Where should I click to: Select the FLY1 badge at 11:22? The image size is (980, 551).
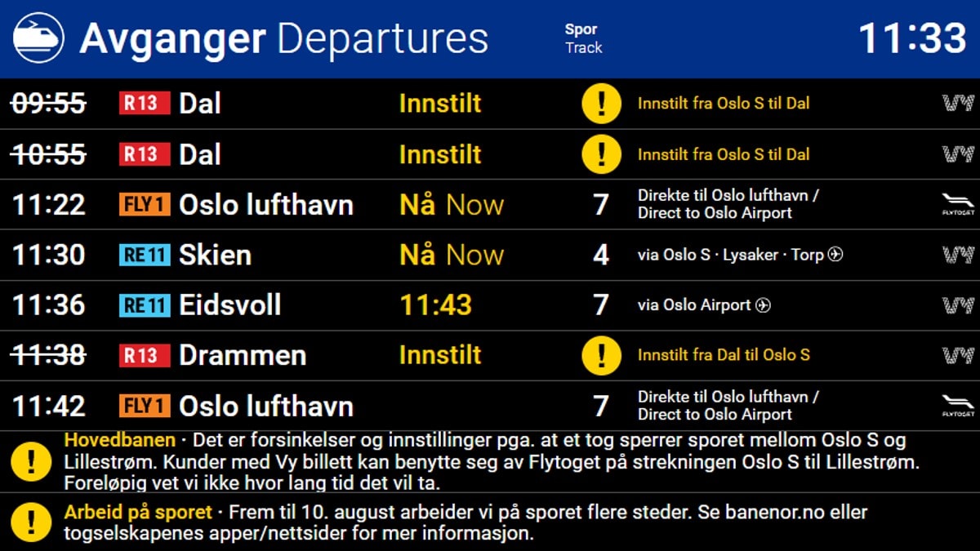coord(145,205)
